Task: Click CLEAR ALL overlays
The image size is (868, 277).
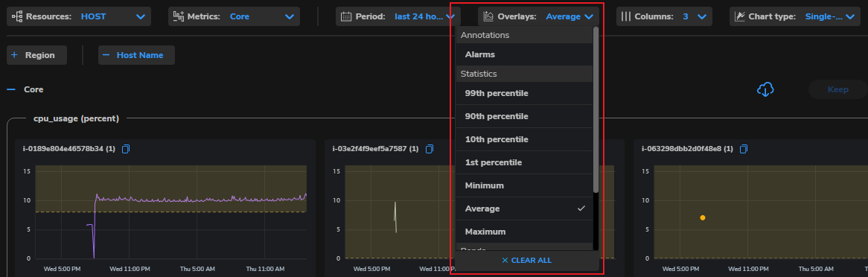Action: (x=526, y=261)
